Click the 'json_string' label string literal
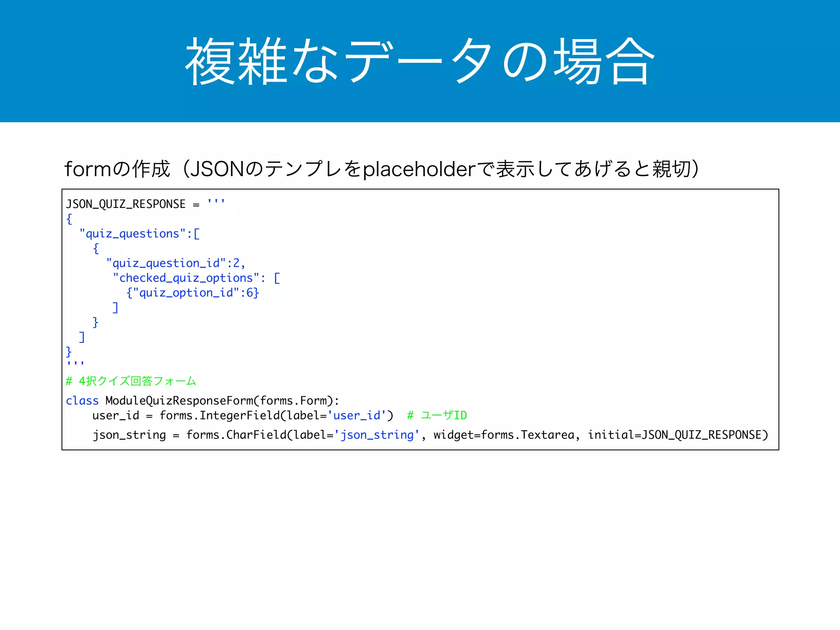Image resolution: width=840 pixels, height=630 pixels. coord(377,435)
